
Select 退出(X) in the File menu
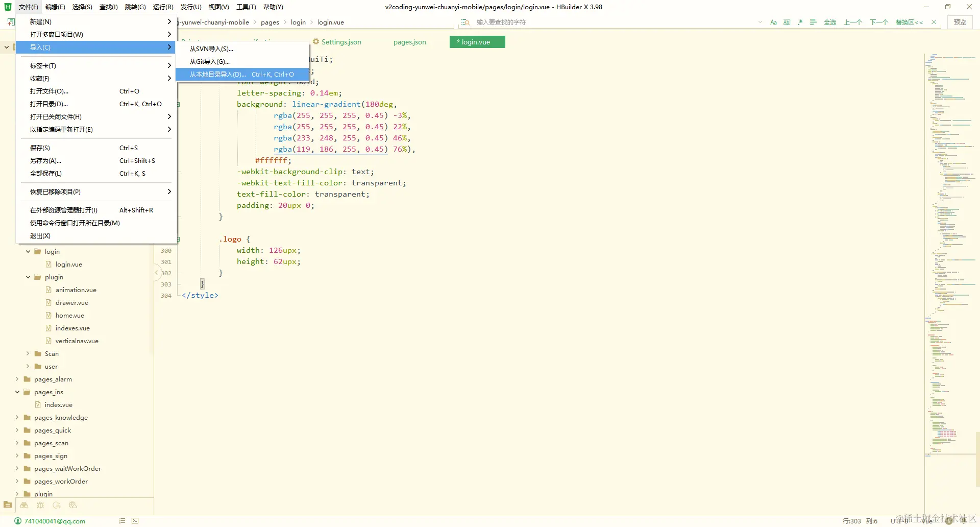pyautogui.click(x=96, y=236)
